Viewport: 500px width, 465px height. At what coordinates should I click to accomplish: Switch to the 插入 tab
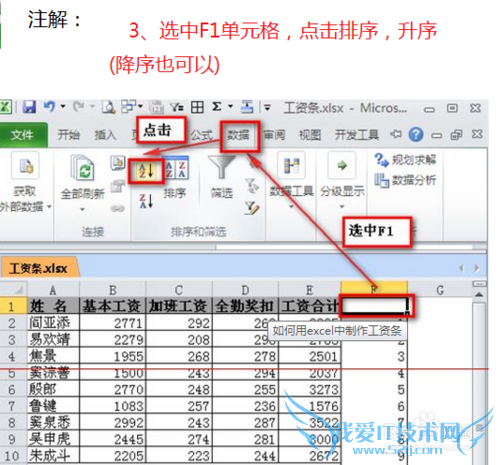pyautogui.click(x=105, y=135)
